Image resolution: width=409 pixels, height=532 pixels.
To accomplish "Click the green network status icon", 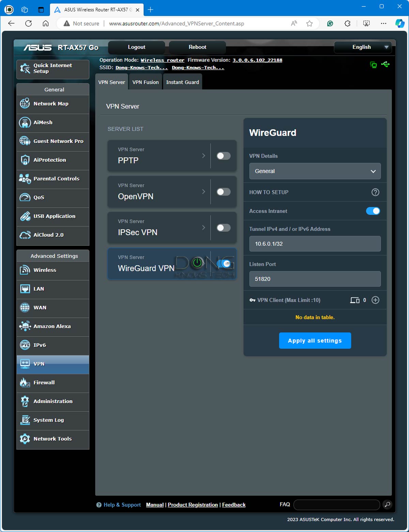I will (x=374, y=64).
